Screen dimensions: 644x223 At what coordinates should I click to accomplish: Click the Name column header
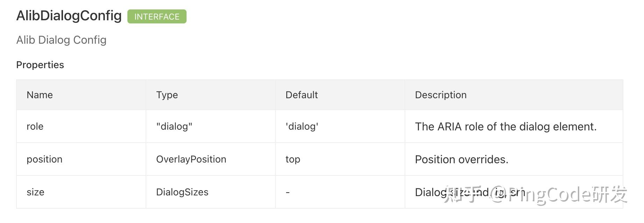click(x=40, y=95)
